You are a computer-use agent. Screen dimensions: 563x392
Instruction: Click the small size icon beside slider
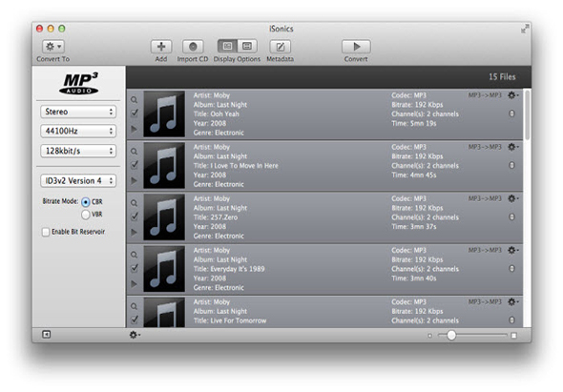point(429,336)
